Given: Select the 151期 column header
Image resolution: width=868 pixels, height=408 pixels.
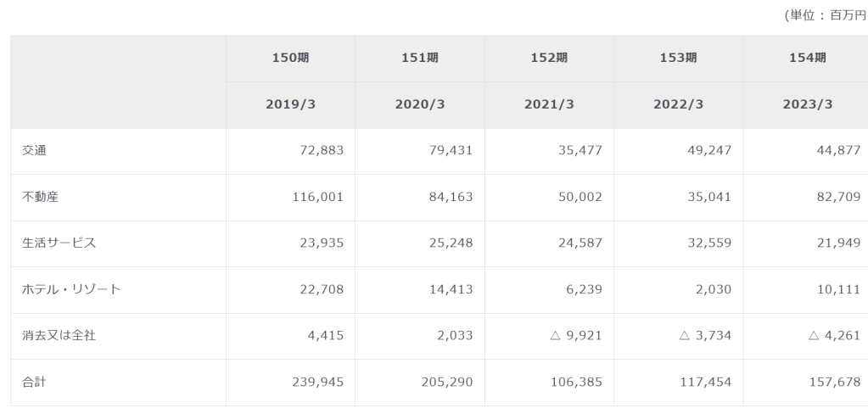Looking at the screenshot, I should click(420, 58).
